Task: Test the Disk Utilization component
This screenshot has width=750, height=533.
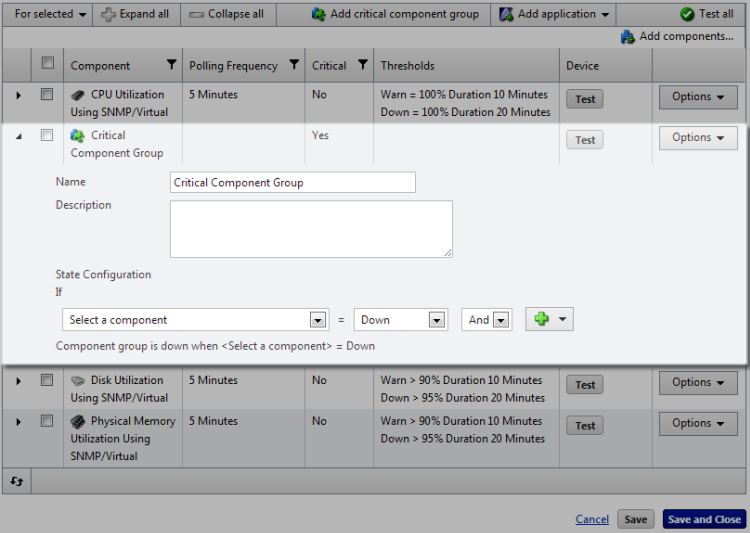Action: click(585, 385)
